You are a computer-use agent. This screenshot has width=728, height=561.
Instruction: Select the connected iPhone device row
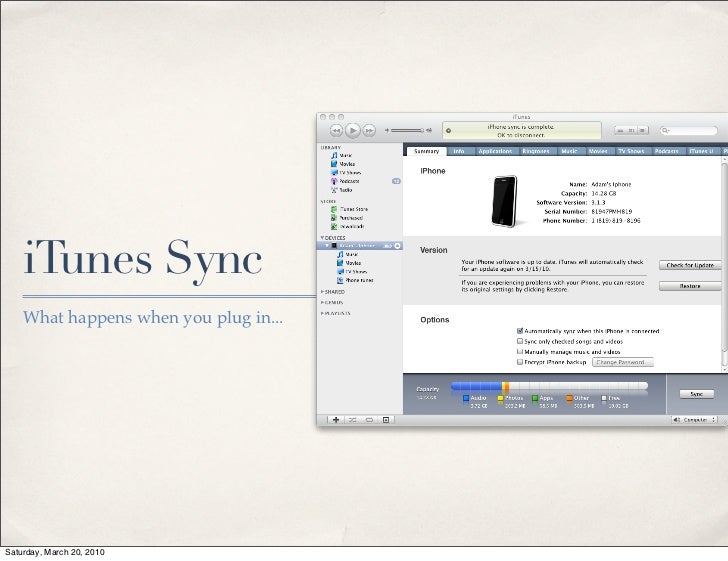click(359, 246)
